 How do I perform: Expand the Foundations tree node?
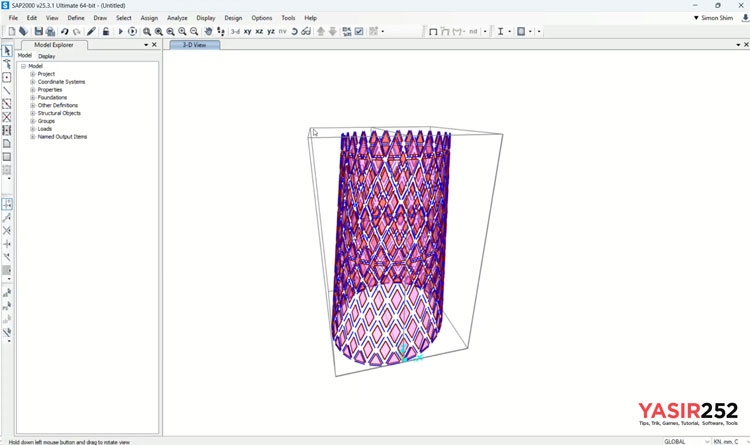(33, 98)
